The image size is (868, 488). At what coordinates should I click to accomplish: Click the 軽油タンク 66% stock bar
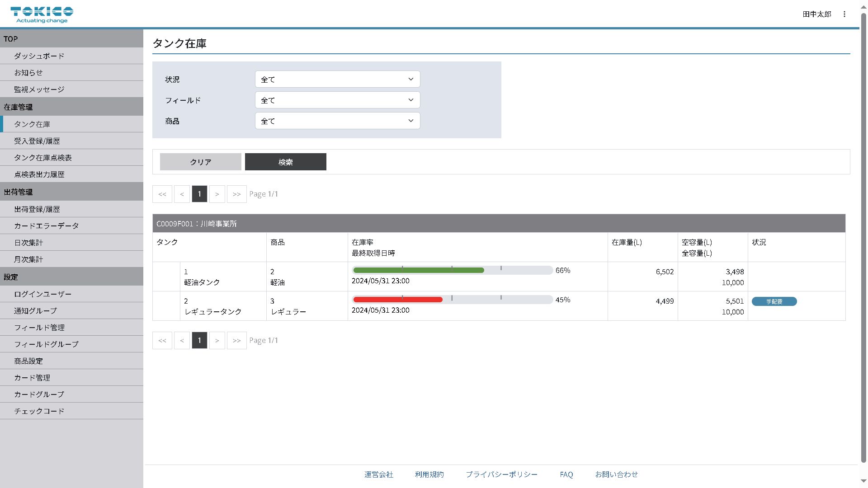click(x=452, y=270)
